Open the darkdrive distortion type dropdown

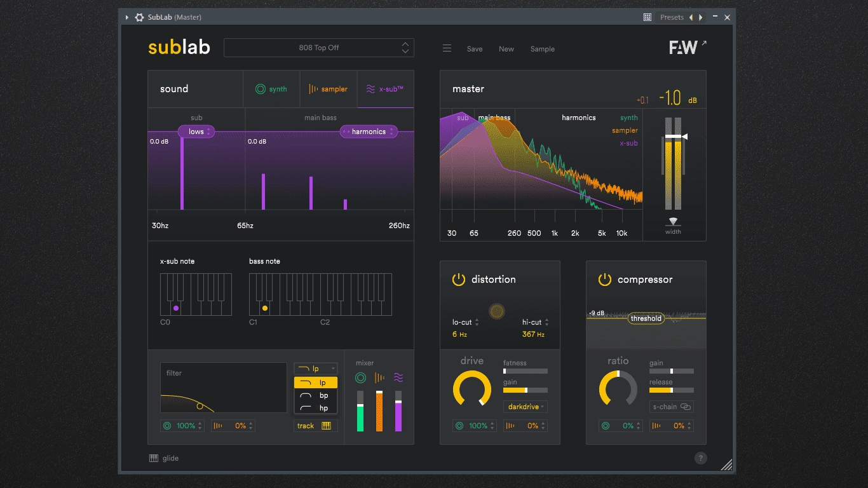(526, 407)
